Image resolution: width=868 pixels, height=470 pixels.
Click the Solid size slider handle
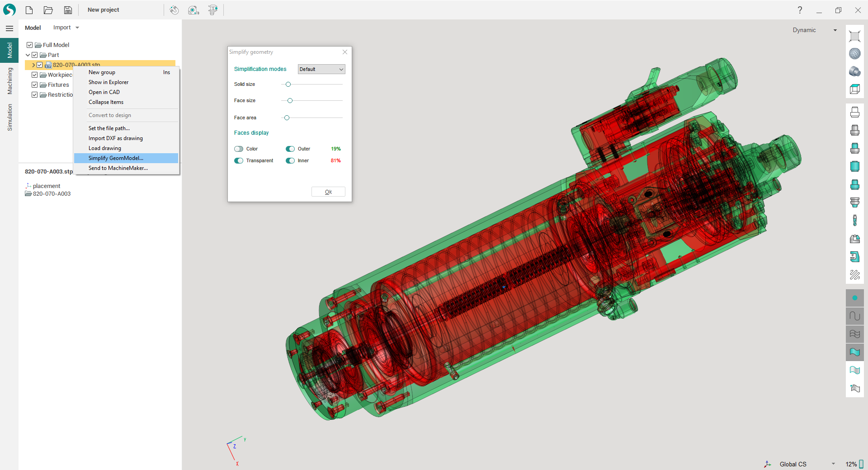pos(288,85)
